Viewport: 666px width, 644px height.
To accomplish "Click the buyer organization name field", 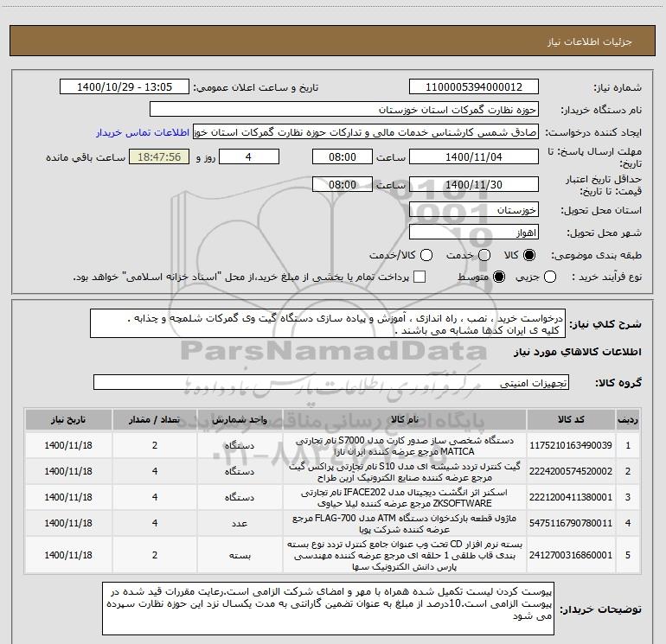I will [344, 110].
